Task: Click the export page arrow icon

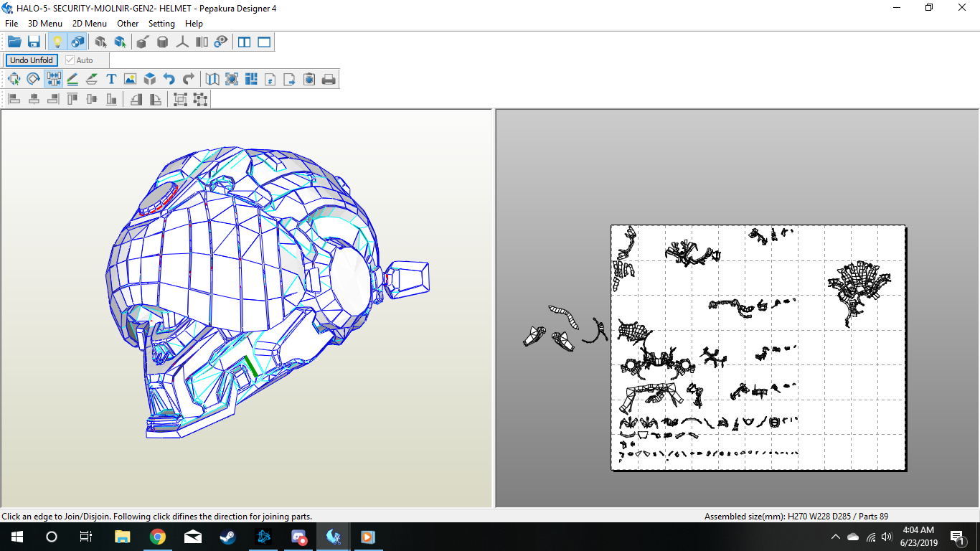Action: point(290,79)
